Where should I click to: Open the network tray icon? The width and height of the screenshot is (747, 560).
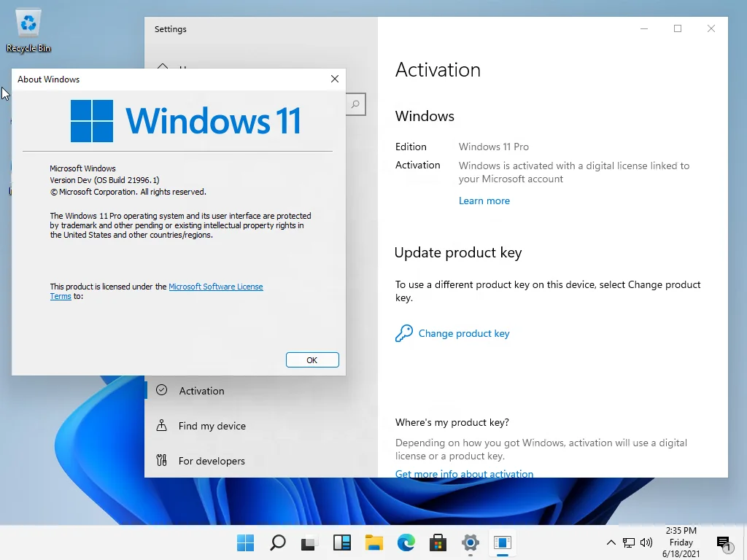click(629, 542)
